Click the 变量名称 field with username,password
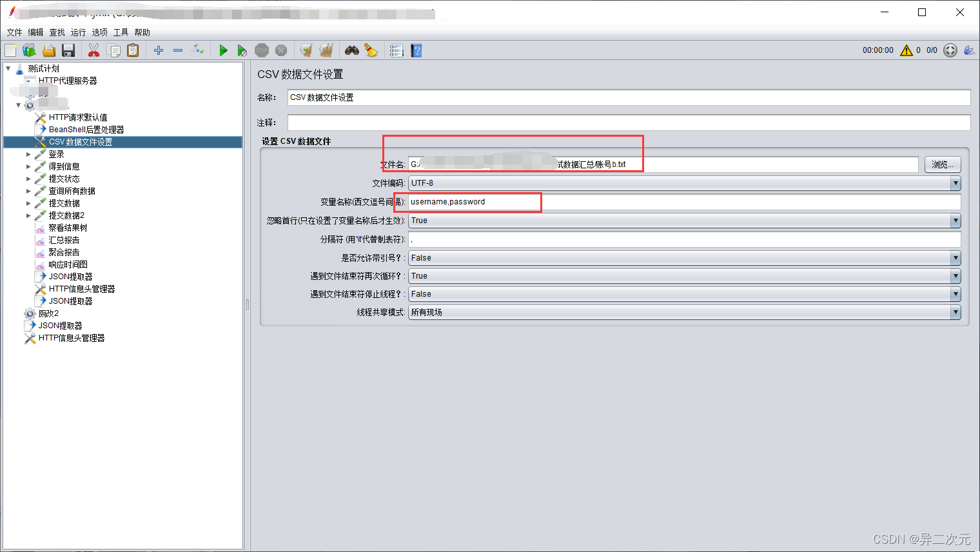This screenshot has width=980, height=552. 684,202
